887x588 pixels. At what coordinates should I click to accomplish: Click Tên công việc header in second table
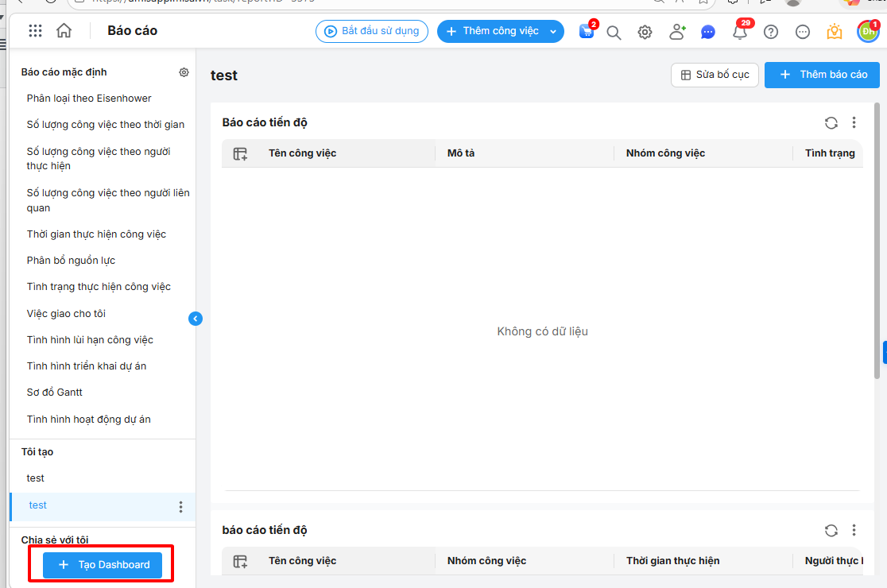302,561
